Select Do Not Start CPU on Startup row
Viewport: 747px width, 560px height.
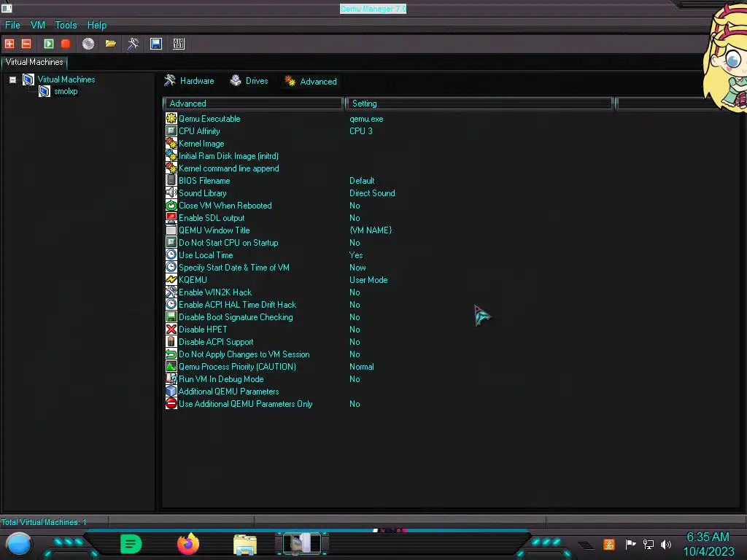tap(228, 242)
